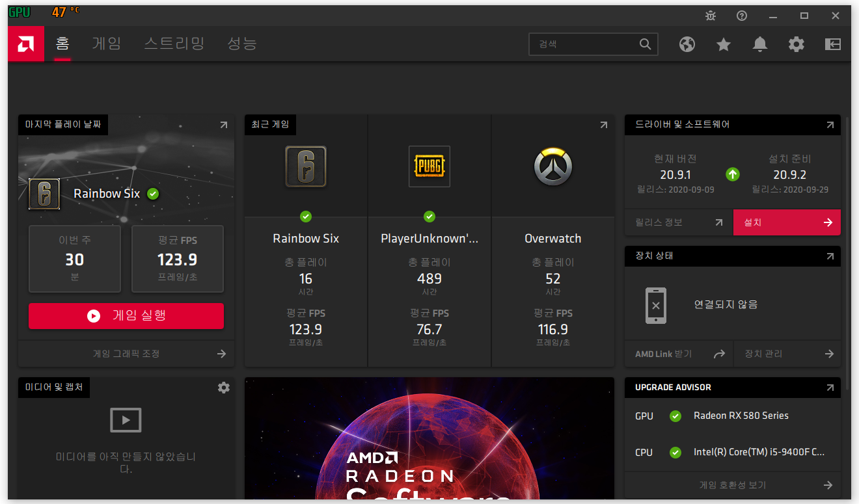Image resolution: width=859 pixels, height=504 pixels.
Task: Click the CPU green check icon
Action: 675,453
